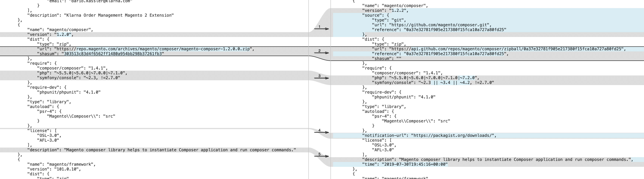Screen dimensions: 644x179
Task: Click left php line ending "~7.1.0"
Action: 82,73
